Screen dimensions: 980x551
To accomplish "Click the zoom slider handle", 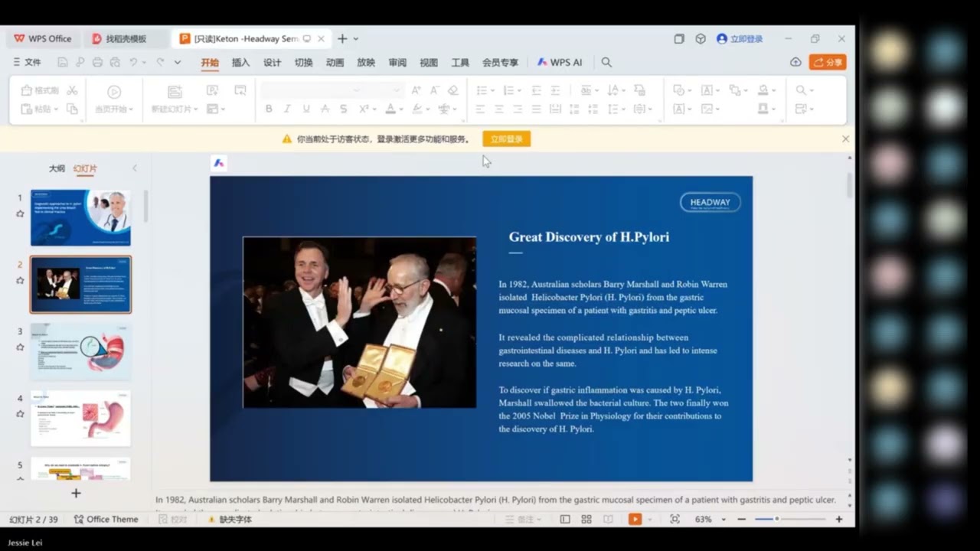I will tap(776, 519).
